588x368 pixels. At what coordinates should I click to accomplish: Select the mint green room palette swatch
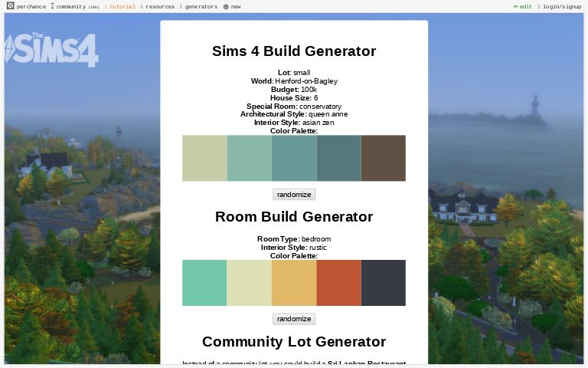tap(204, 283)
